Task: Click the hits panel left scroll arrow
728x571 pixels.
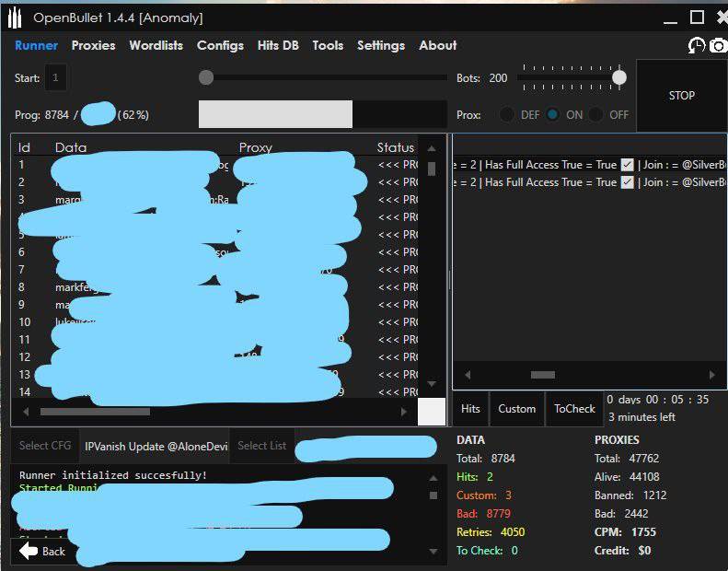Action: pyautogui.click(x=468, y=375)
